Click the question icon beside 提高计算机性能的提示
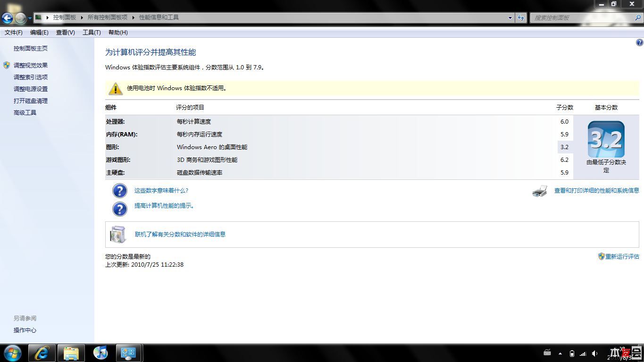This screenshot has width=644, height=362. [120, 209]
